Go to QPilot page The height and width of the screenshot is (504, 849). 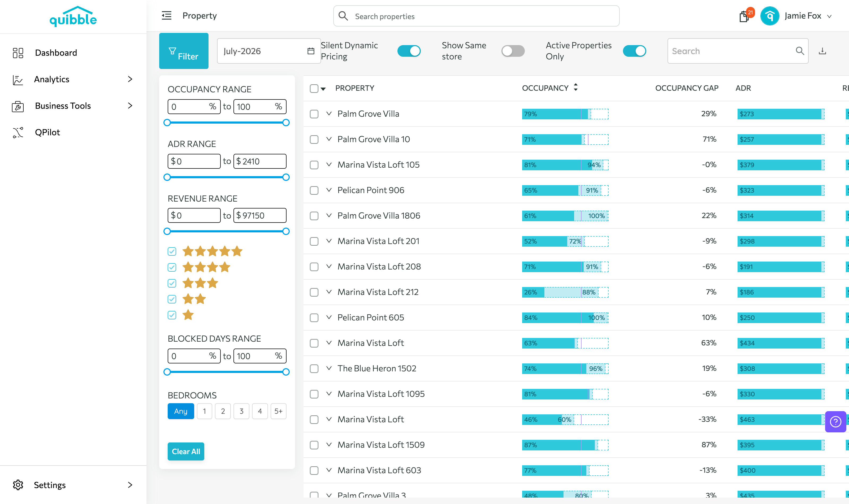tap(47, 132)
